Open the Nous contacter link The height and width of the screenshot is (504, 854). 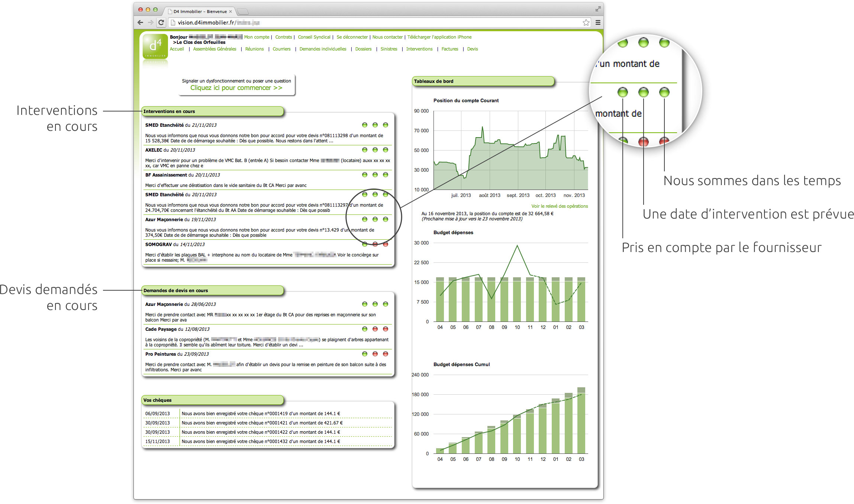[x=387, y=37]
